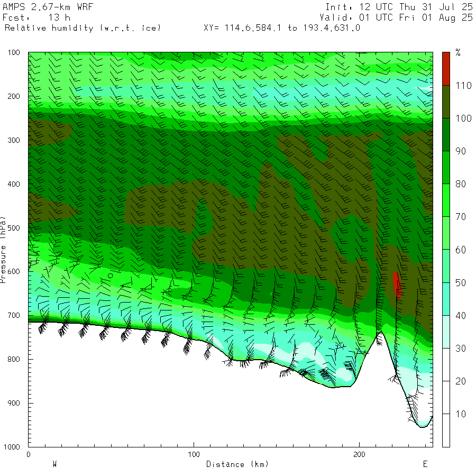Viewport: 476px width, 476px height.
Task: Click the 'Distance (km)' axis title
Action: pyautogui.click(x=237, y=464)
